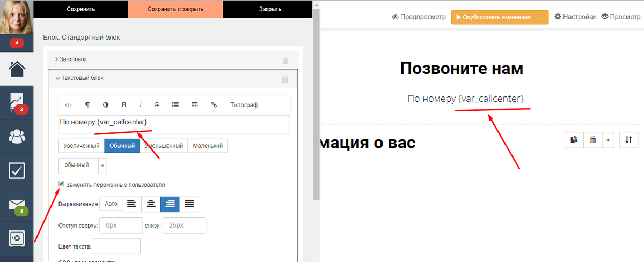The image size is (644, 262).
Task: Open publish options ellipsis button
Action: coord(542,17)
